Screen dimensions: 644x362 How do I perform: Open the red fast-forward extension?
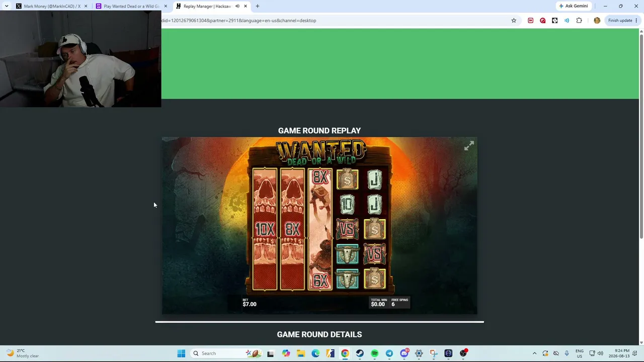530,21
